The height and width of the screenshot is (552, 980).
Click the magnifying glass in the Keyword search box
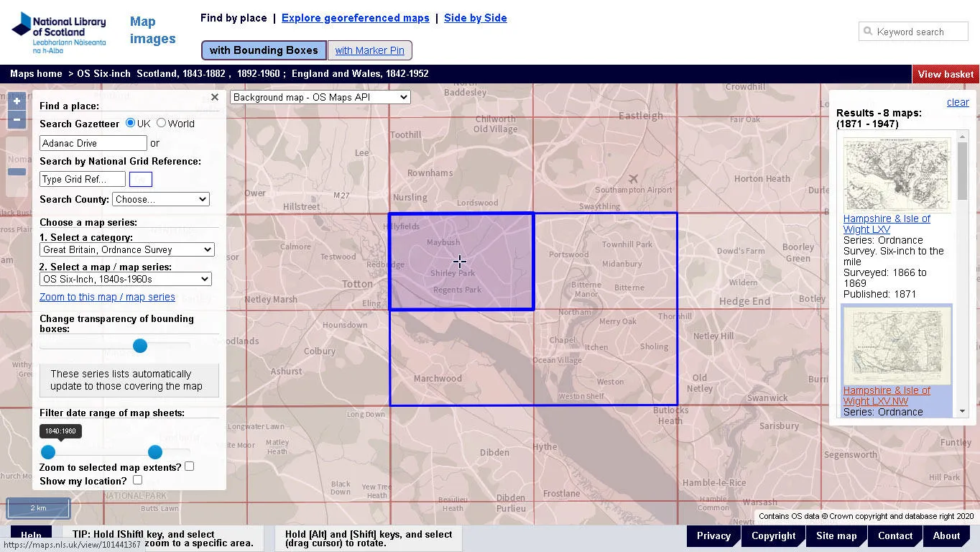pyautogui.click(x=868, y=32)
